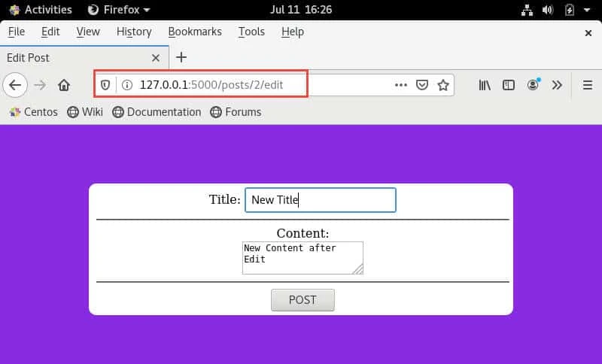Click the battery power icon

click(x=570, y=10)
